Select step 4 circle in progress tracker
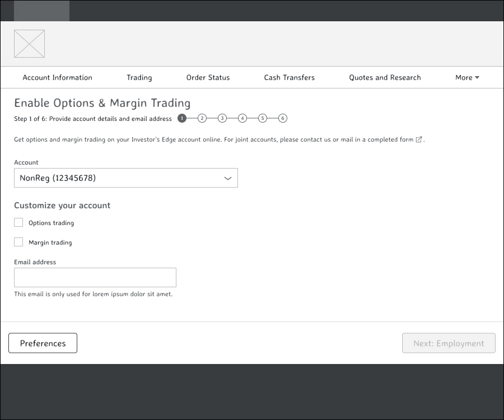The width and height of the screenshot is (504, 420). coord(242,118)
